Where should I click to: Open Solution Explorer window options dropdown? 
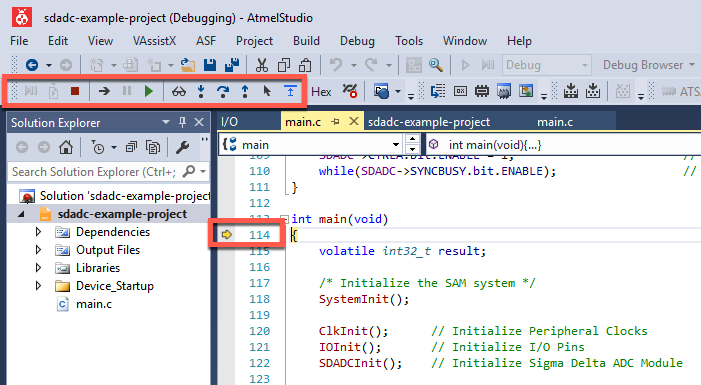click(166, 122)
